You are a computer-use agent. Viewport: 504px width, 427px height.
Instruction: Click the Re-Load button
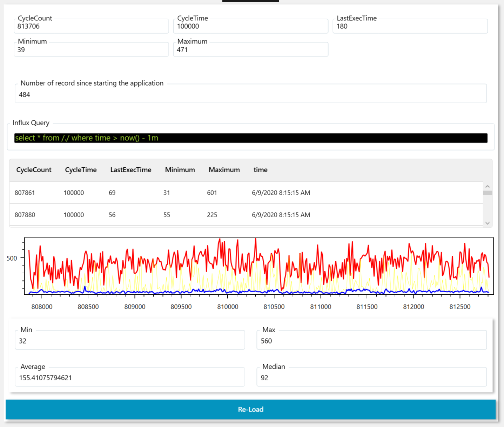click(x=250, y=409)
